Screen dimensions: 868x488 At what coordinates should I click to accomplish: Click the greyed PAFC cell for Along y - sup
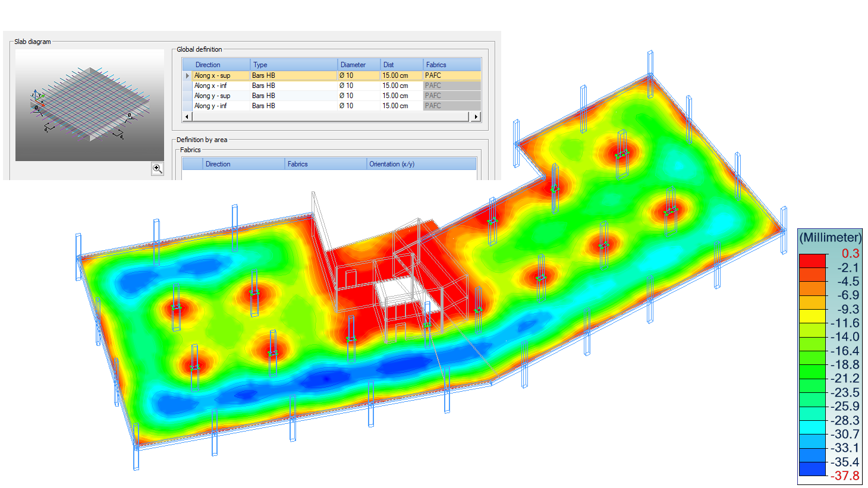coord(452,96)
